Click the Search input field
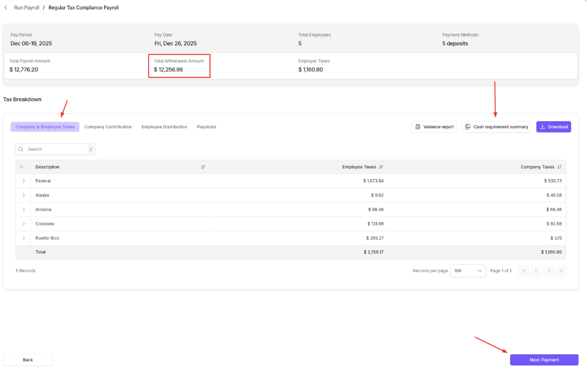 55,149
